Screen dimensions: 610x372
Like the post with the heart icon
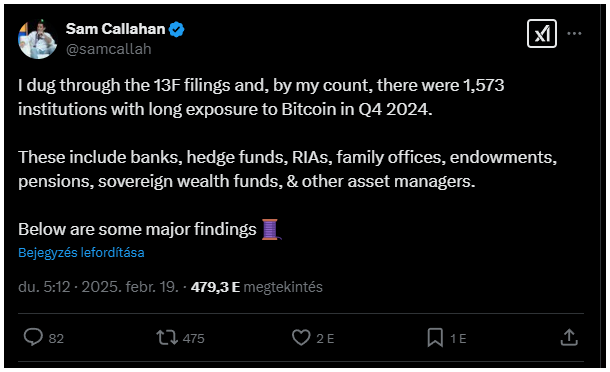click(x=301, y=337)
